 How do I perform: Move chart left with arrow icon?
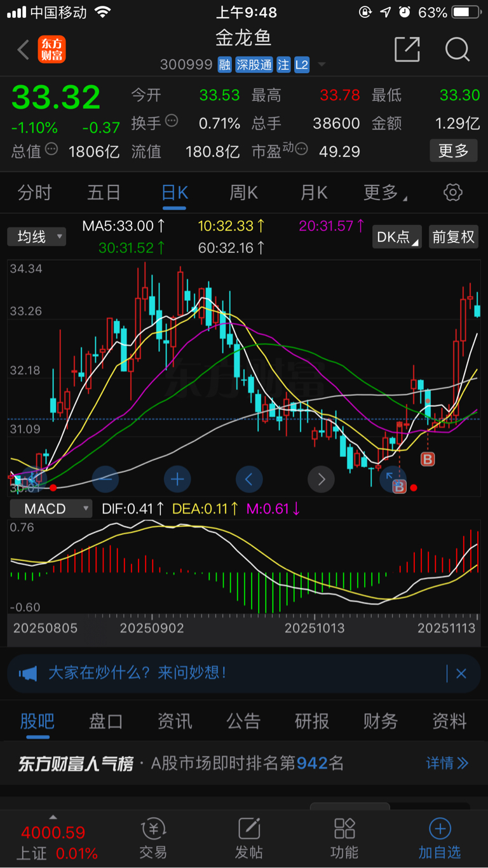(x=249, y=479)
